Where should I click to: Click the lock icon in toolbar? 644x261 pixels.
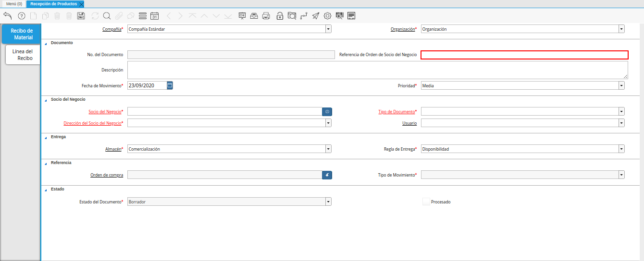[280, 16]
